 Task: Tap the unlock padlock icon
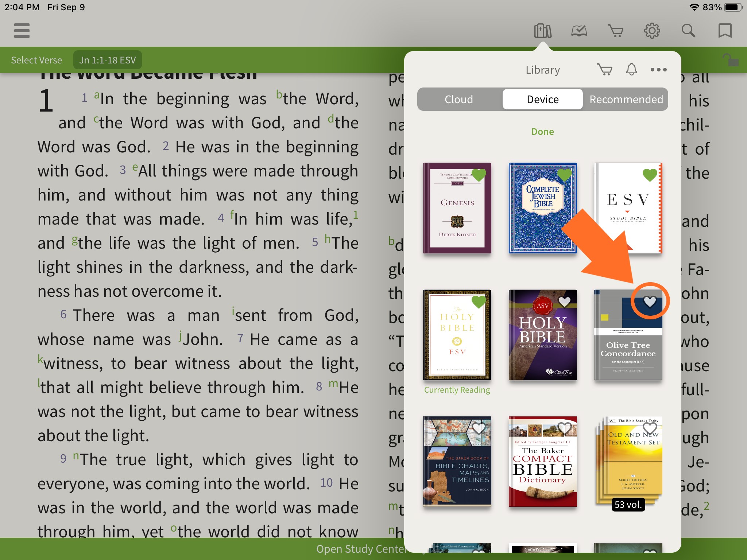731,60
